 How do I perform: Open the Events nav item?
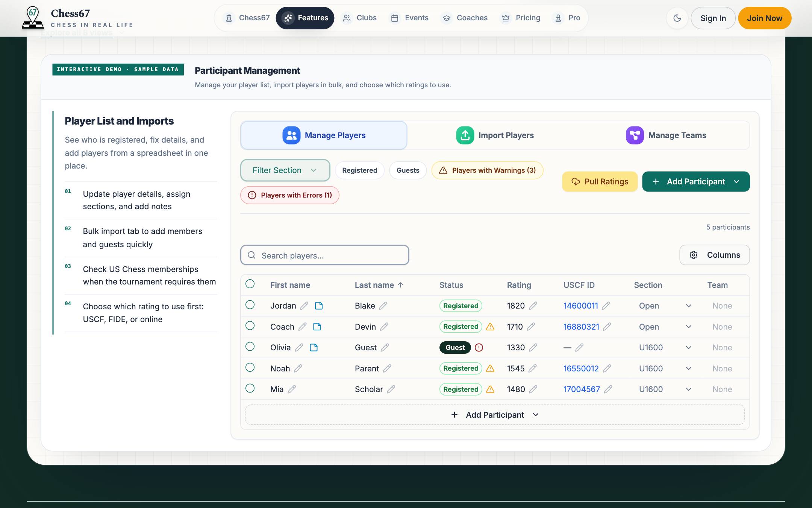coord(410,18)
